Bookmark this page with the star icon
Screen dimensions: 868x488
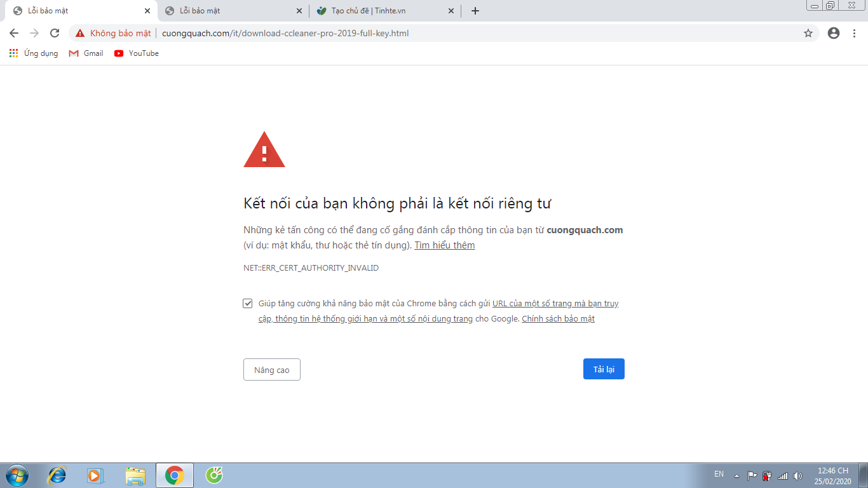(808, 33)
